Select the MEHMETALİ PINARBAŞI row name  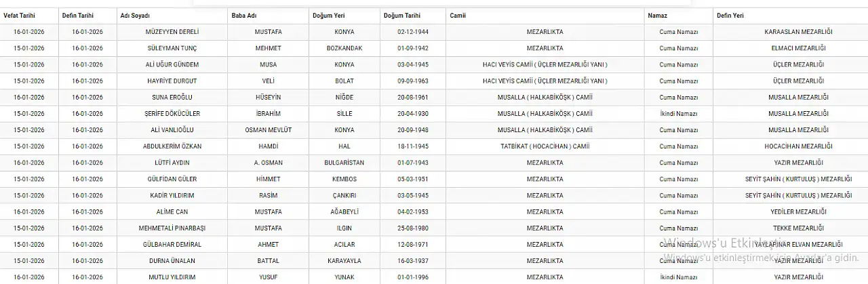point(172,228)
